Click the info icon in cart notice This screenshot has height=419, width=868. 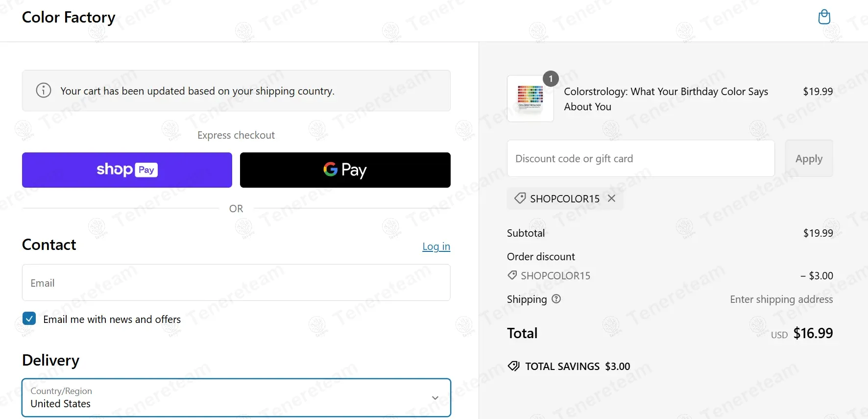tap(44, 91)
